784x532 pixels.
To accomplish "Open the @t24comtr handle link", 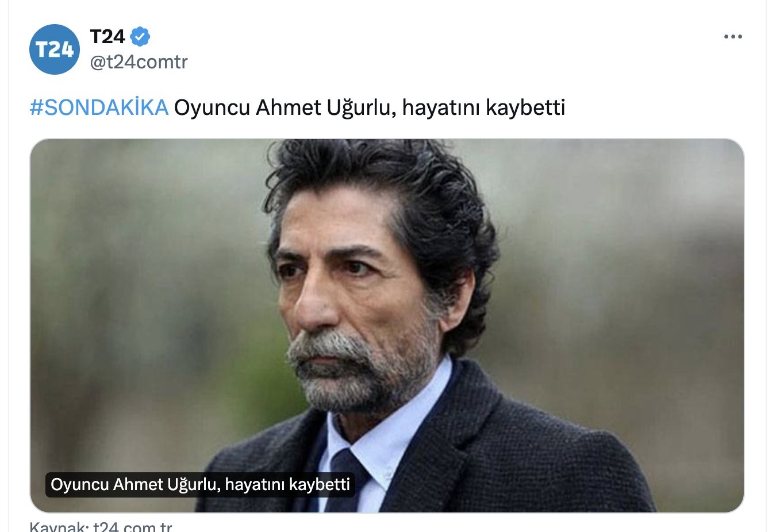I will click(139, 61).
